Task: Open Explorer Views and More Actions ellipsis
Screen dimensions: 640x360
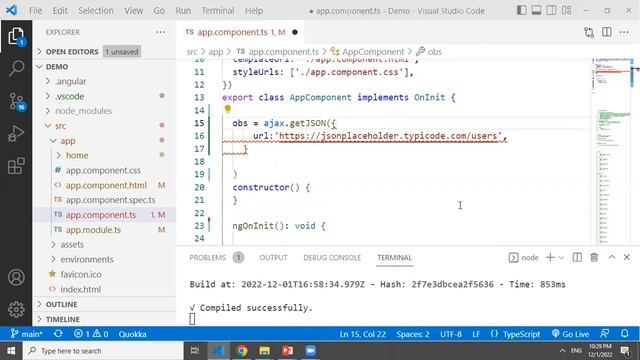Action: point(160,32)
